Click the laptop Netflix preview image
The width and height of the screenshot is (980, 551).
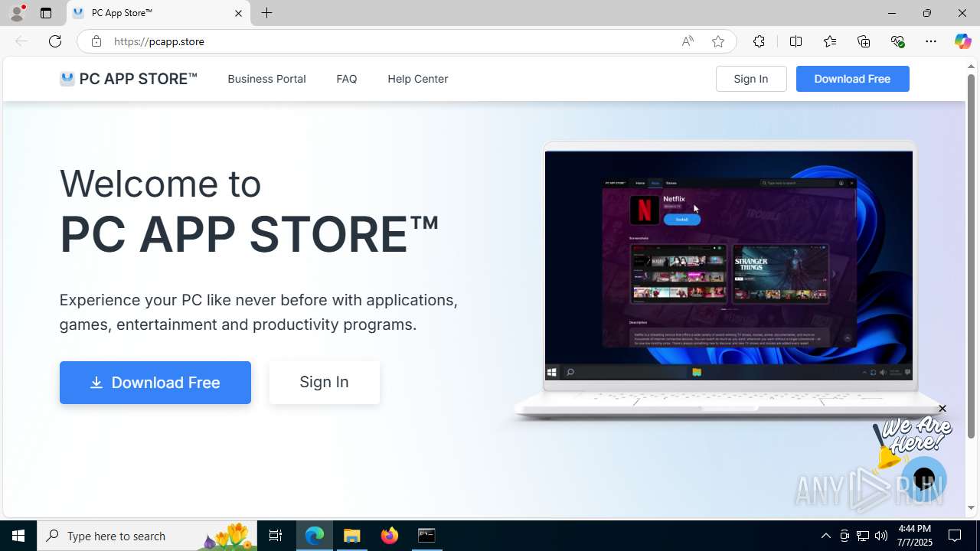(729, 266)
